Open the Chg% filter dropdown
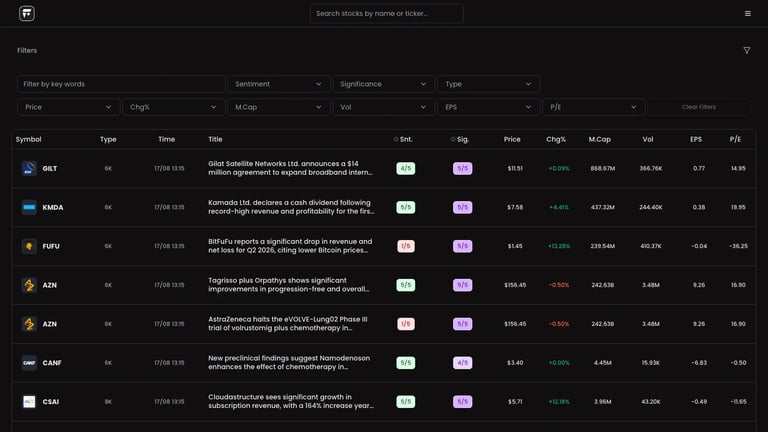Viewport: 768px width, 432px height. (x=173, y=107)
